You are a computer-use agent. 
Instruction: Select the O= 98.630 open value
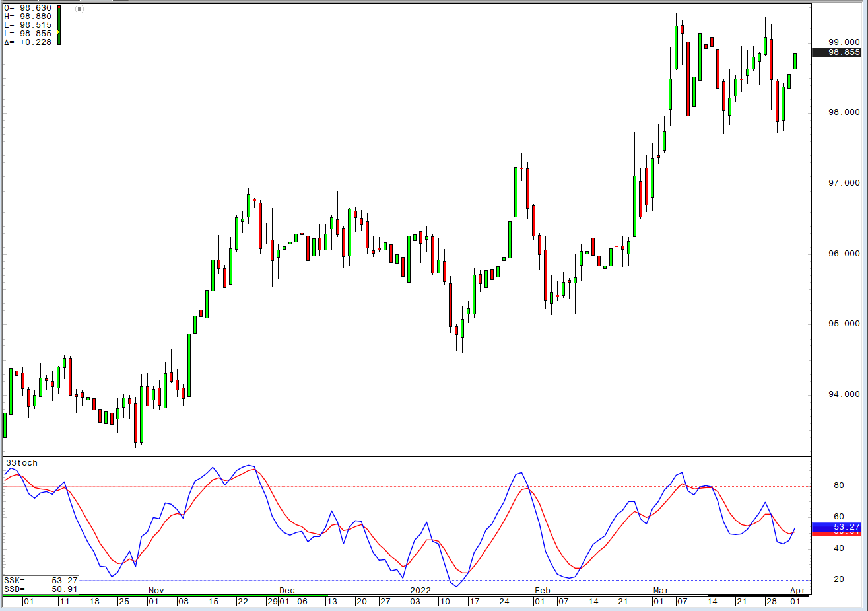coord(28,8)
